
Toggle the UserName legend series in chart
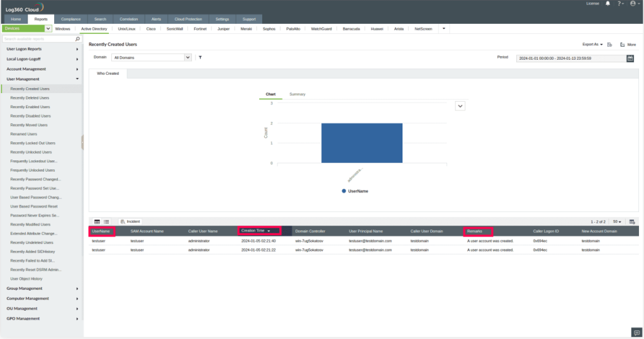click(x=355, y=191)
